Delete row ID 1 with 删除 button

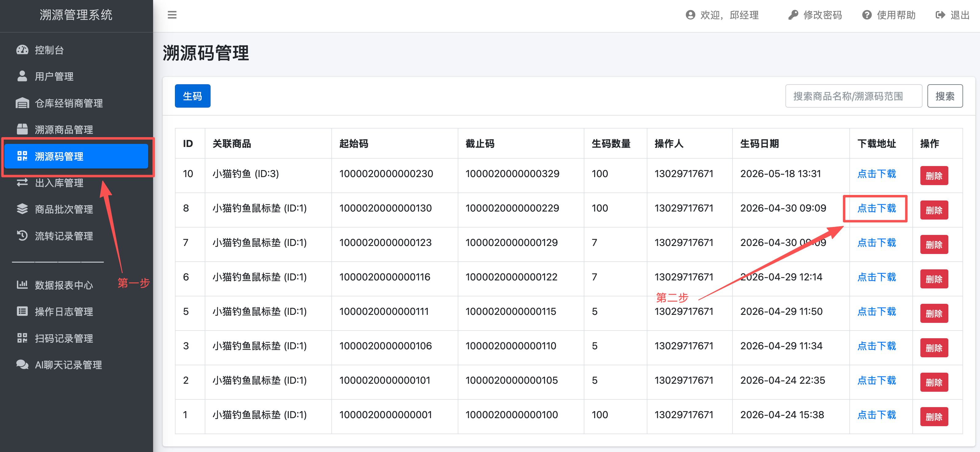[x=934, y=417]
